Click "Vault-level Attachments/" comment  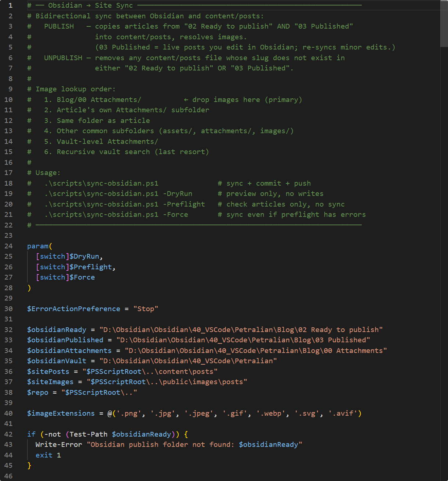click(108, 141)
